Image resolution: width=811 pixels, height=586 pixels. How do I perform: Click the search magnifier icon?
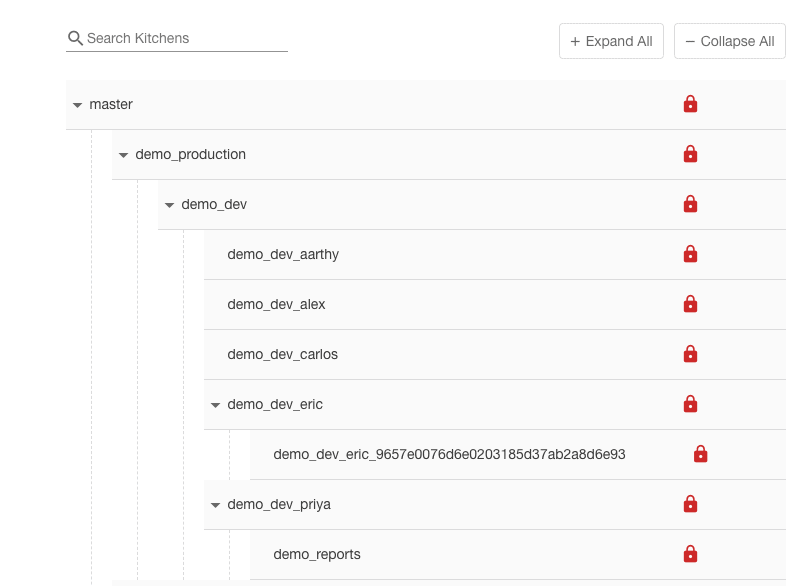tap(75, 38)
